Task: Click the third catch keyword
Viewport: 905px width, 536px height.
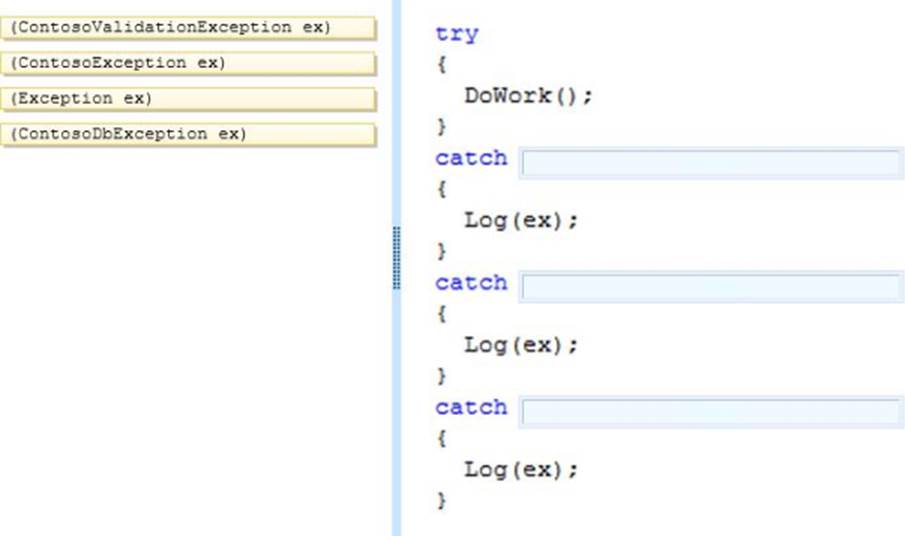Action: tap(471, 407)
